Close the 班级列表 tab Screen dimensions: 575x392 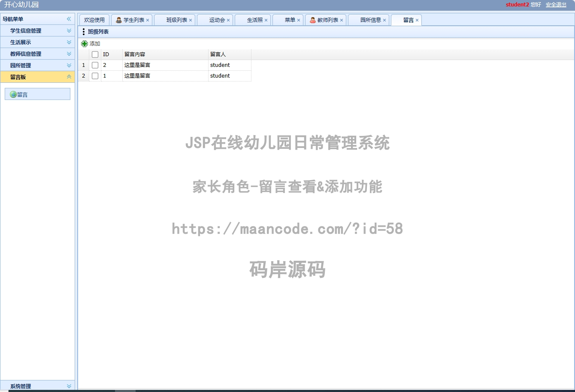pos(191,20)
